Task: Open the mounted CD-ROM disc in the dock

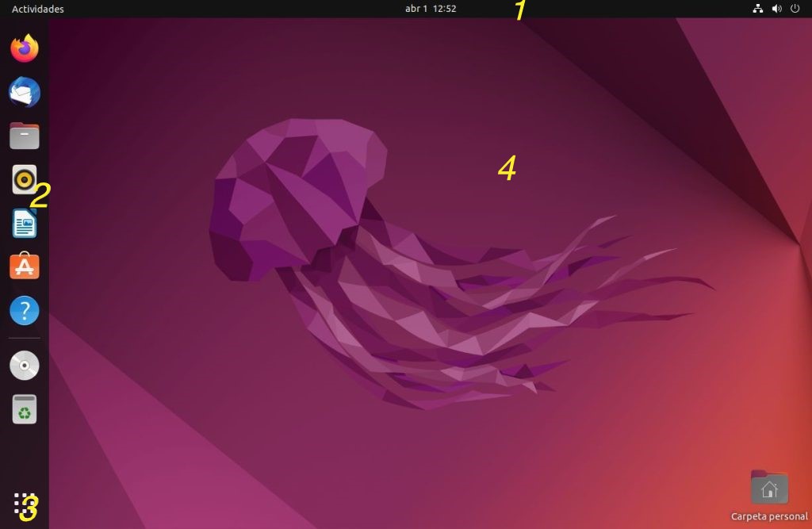Action: (x=24, y=365)
